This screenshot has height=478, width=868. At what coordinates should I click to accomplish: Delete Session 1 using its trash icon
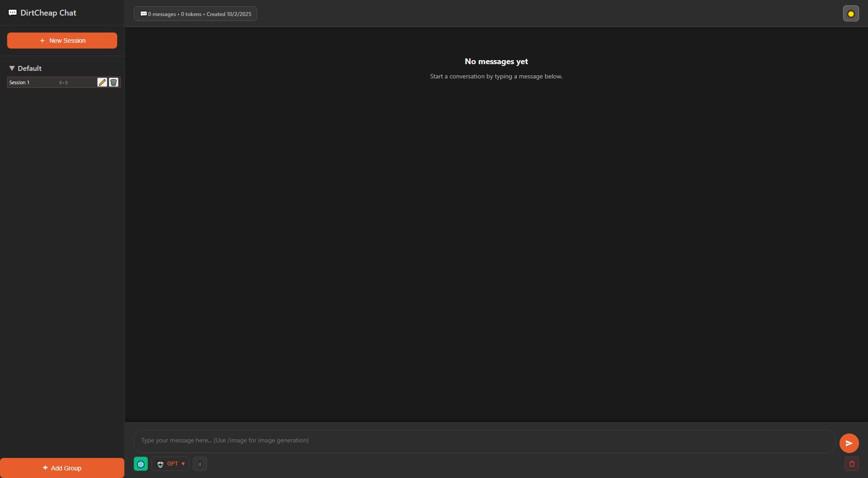114,82
